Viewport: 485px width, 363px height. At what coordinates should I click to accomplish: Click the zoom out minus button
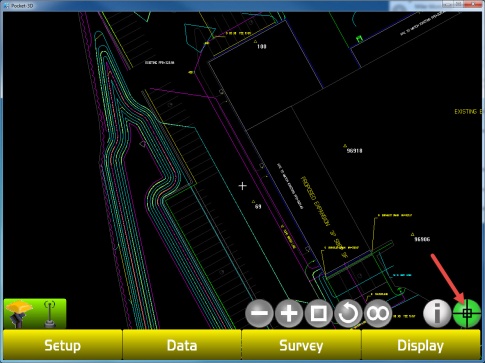pos(259,313)
